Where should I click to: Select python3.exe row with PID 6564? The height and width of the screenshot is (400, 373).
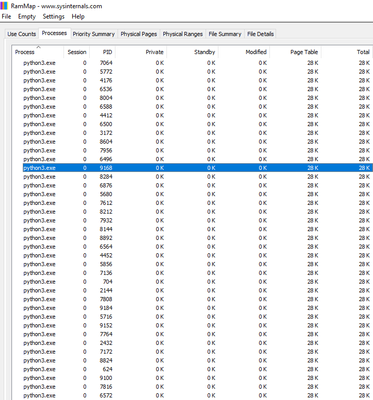(198, 247)
